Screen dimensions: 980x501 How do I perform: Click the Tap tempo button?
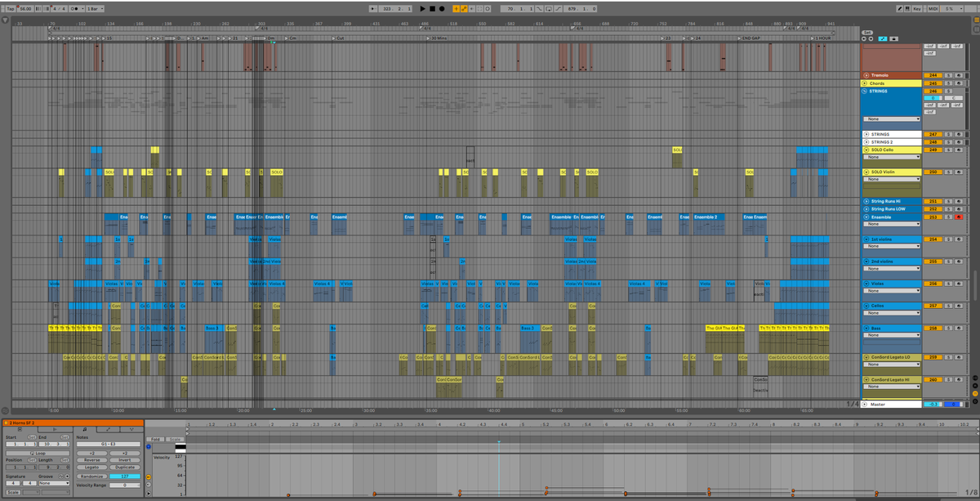[x=10, y=8]
